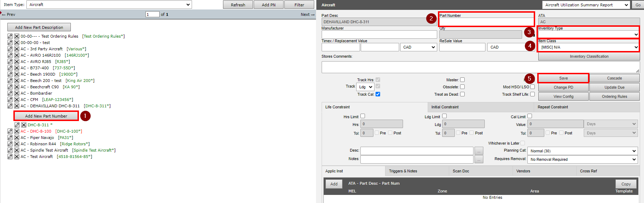Delete the AC - B737-400 entry

(x=17, y=68)
